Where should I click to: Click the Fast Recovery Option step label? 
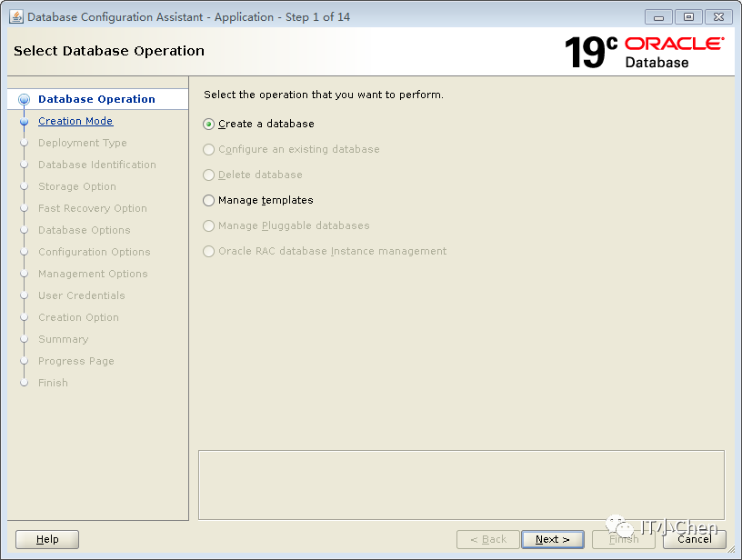point(93,208)
